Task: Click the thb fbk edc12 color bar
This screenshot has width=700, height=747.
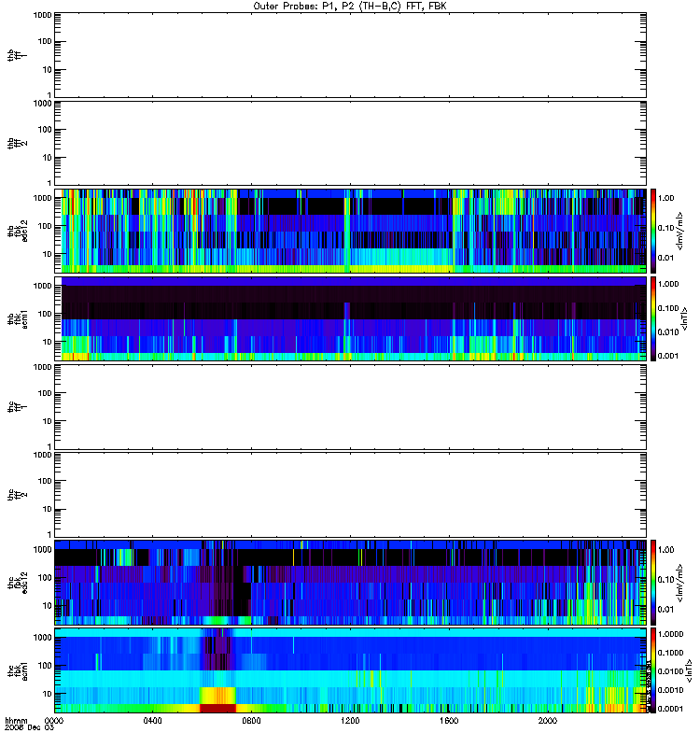Action: [653, 231]
